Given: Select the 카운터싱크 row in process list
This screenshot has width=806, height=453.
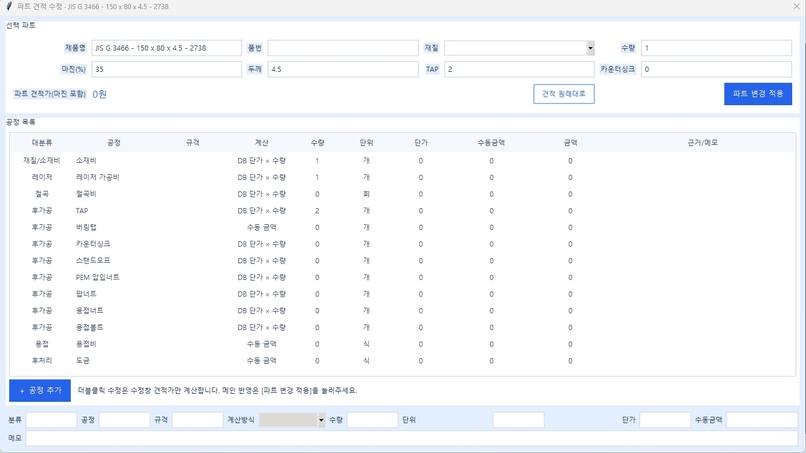Looking at the screenshot, I should click(402, 244).
